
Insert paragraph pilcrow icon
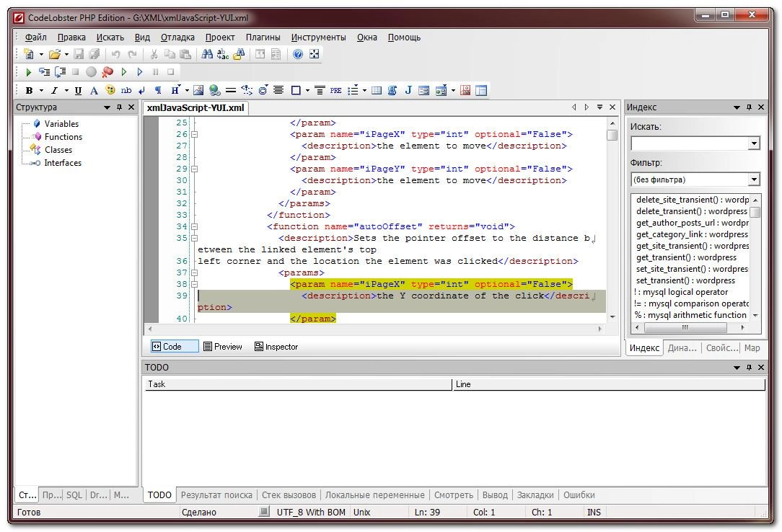click(x=158, y=90)
